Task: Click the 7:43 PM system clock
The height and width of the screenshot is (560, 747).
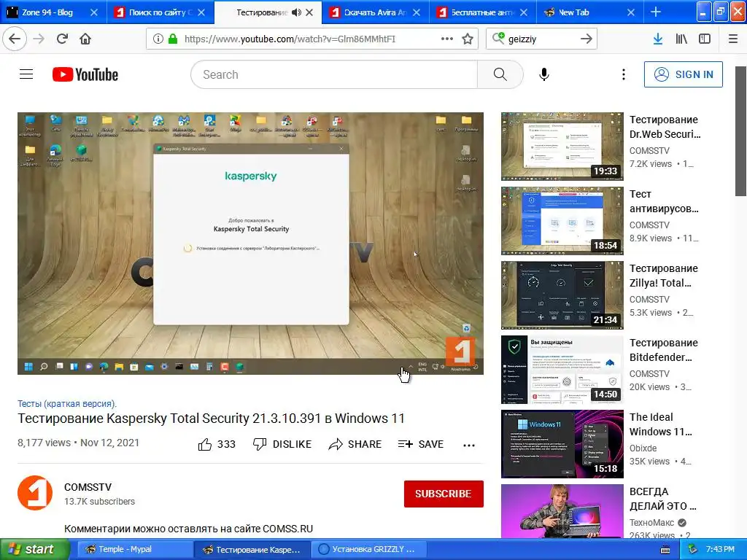Action: click(720, 549)
